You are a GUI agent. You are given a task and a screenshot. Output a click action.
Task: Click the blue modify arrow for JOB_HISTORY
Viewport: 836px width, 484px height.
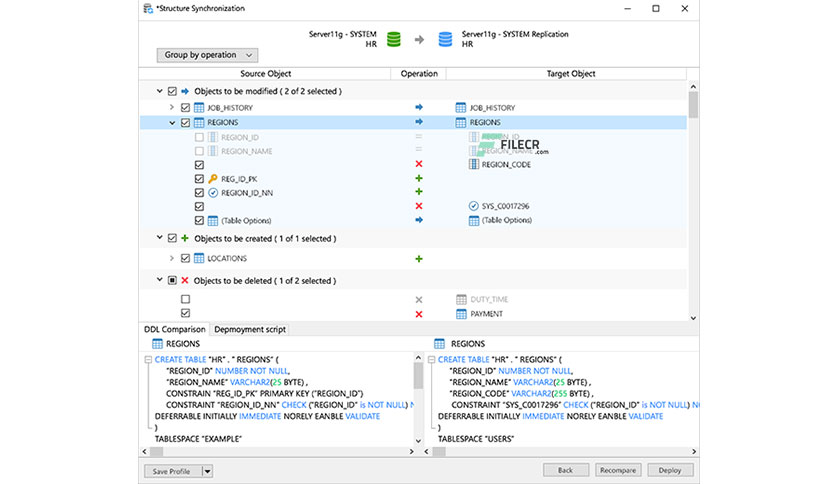419,107
